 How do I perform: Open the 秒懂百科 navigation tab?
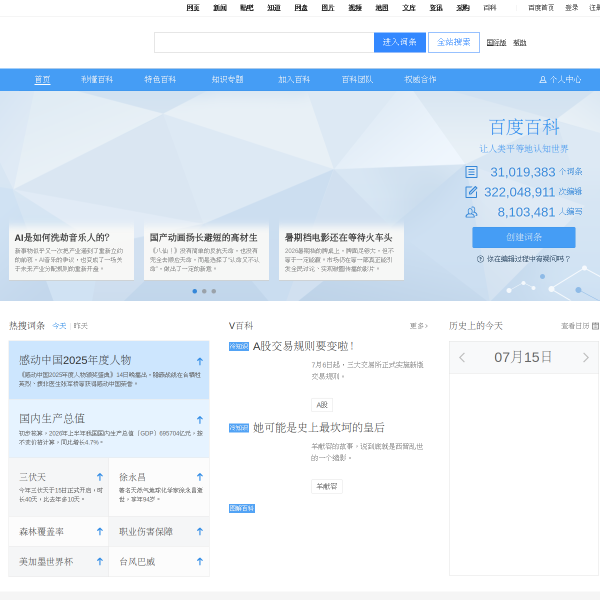pyautogui.click(x=97, y=80)
